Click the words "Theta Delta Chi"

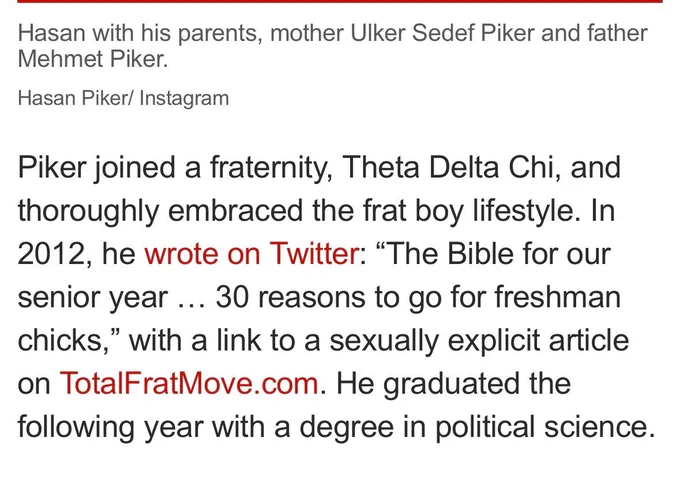click(x=448, y=167)
